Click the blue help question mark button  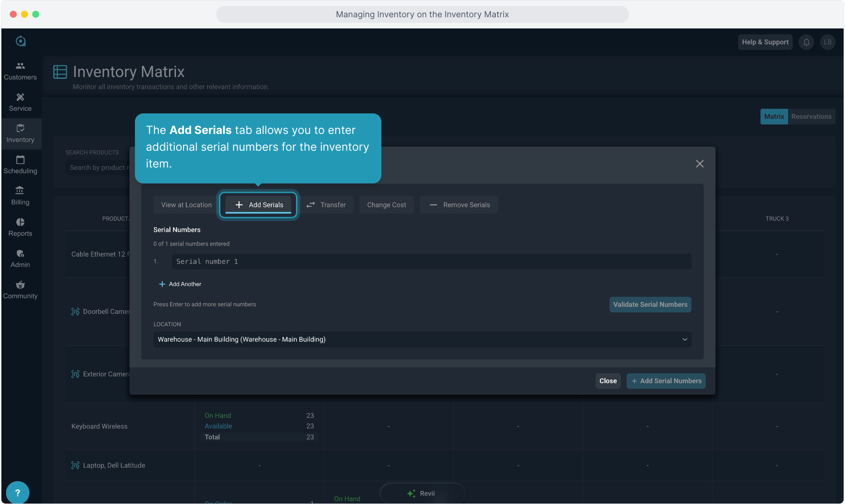(x=18, y=492)
